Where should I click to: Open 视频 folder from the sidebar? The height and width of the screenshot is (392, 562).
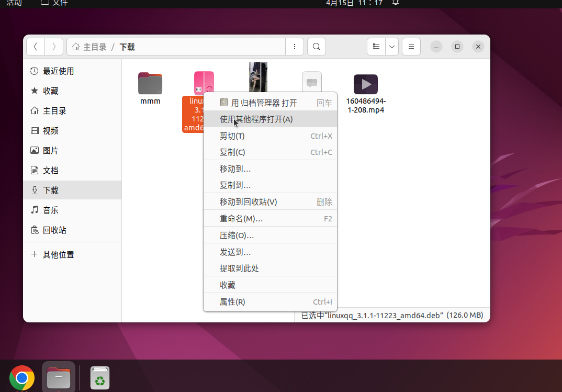(51, 130)
